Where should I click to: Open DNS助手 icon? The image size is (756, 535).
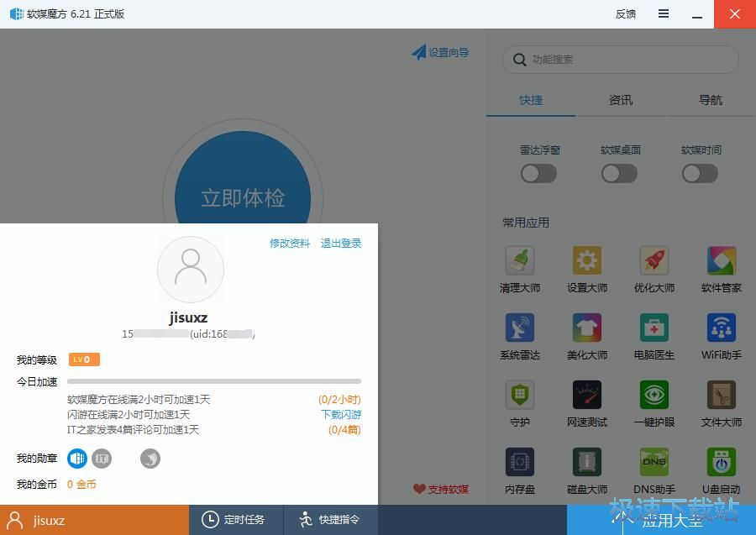[654, 462]
